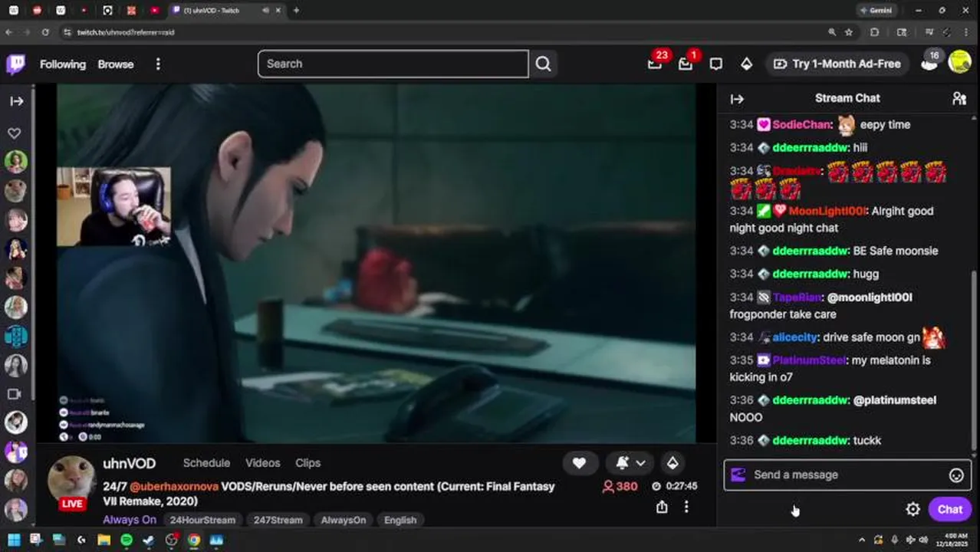980x552 pixels.
Task: Click the Gemini button in Chrome
Action: coord(876,11)
